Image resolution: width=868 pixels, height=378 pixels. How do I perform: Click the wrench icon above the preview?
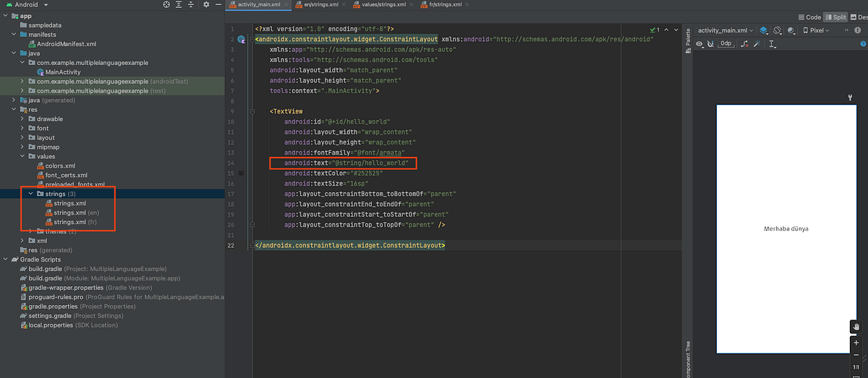coord(850,98)
